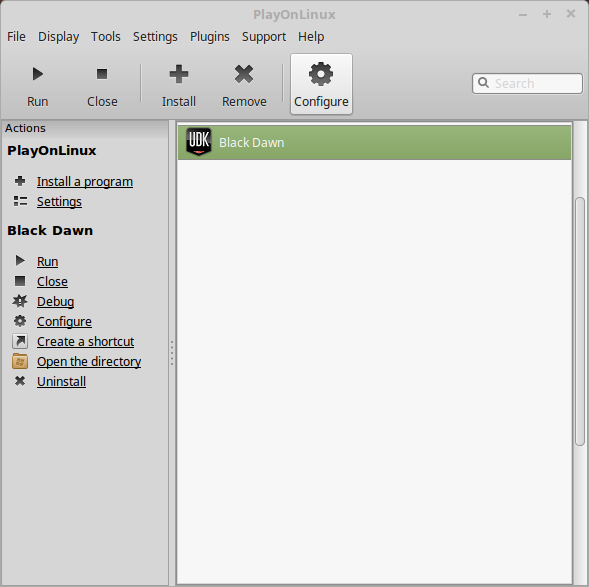
Task: Click the Uninstall X icon in sidebar
Action: click(20, 381)
